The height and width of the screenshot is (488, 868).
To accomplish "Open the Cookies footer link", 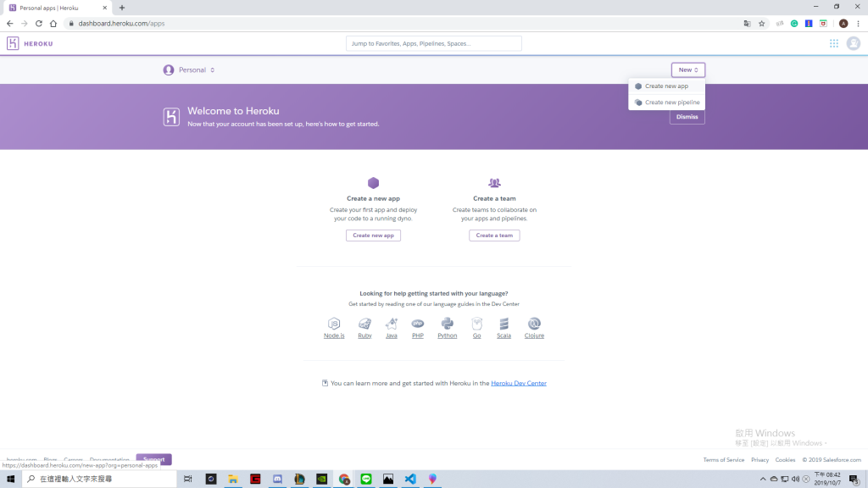I will (x=785, y=460).
